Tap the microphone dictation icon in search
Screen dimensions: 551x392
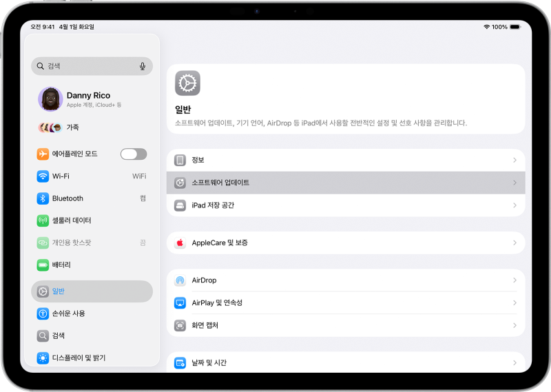(x=143, y=66)
